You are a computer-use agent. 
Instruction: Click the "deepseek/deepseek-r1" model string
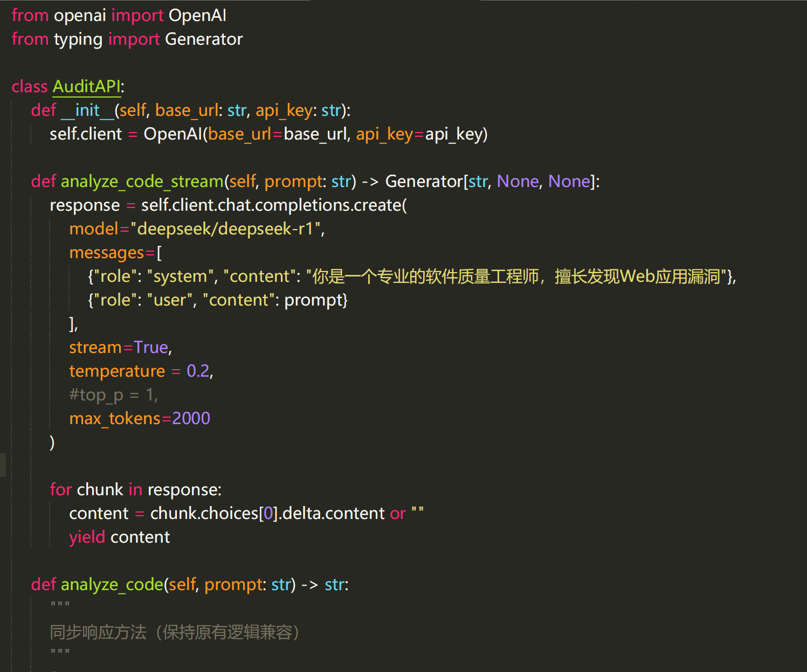(226, 229)
